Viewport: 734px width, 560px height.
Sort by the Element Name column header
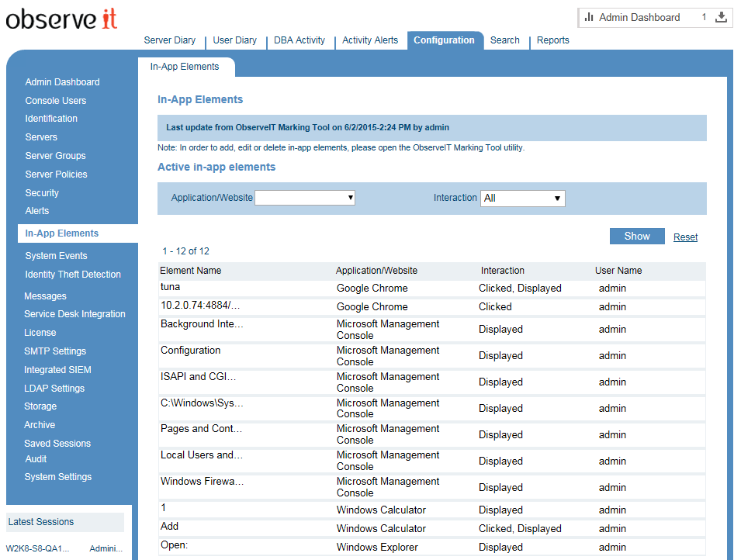pos(190,271)
